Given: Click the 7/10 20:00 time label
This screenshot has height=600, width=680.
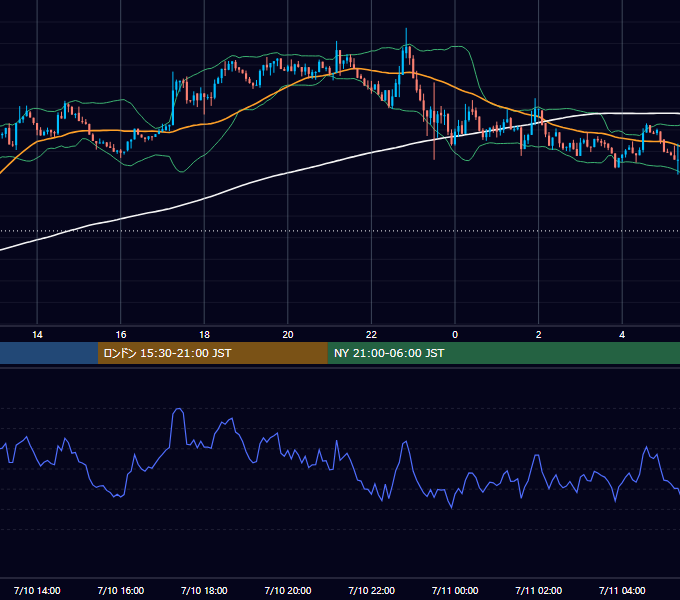Looking at the screenshot, I should [288, 590].
